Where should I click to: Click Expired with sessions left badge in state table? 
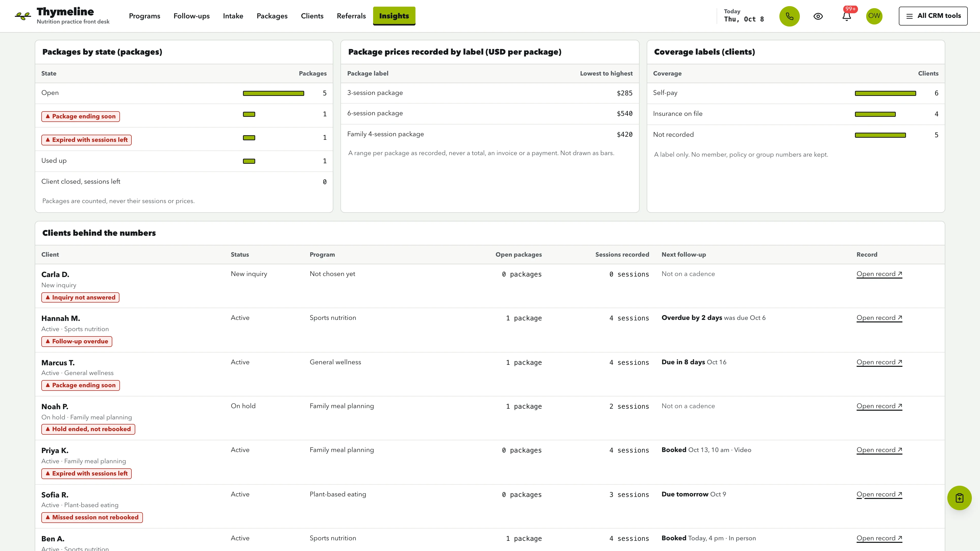point(86,140)
